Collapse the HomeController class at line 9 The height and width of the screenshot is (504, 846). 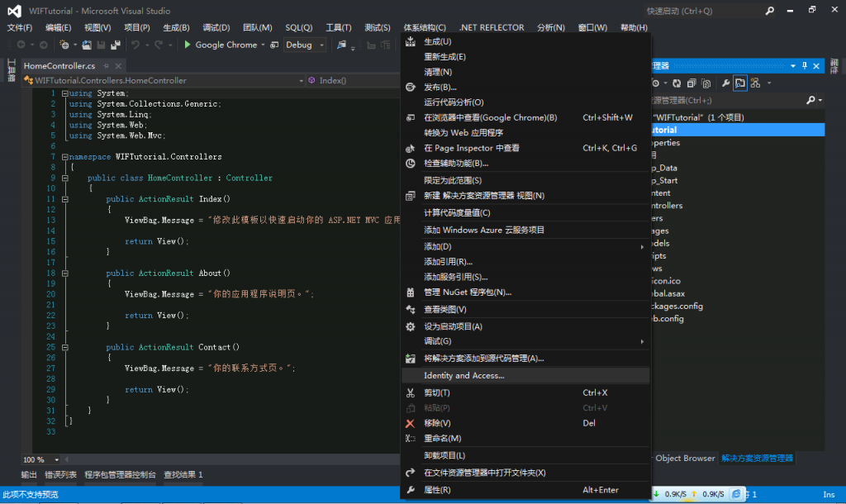64,178
